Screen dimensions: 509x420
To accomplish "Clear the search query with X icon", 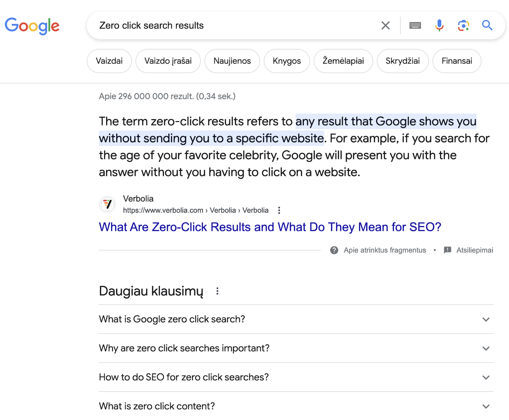I will click(385, 25).
